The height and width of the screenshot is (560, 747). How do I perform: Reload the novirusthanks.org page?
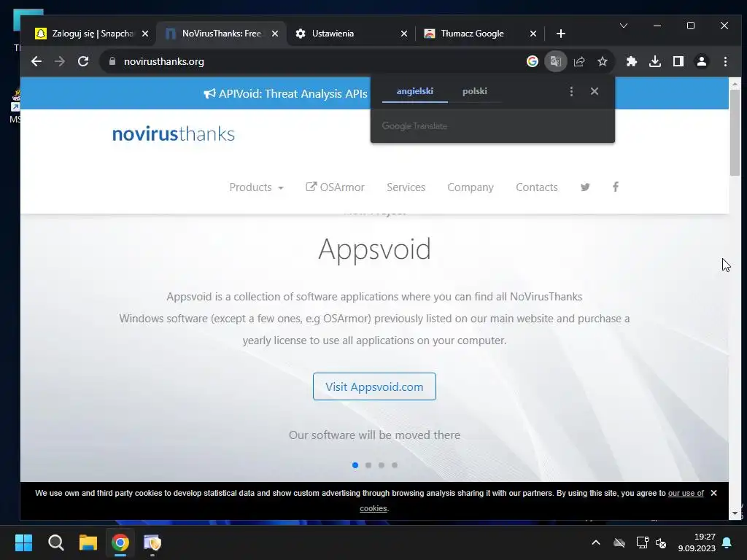pos(83,61)
